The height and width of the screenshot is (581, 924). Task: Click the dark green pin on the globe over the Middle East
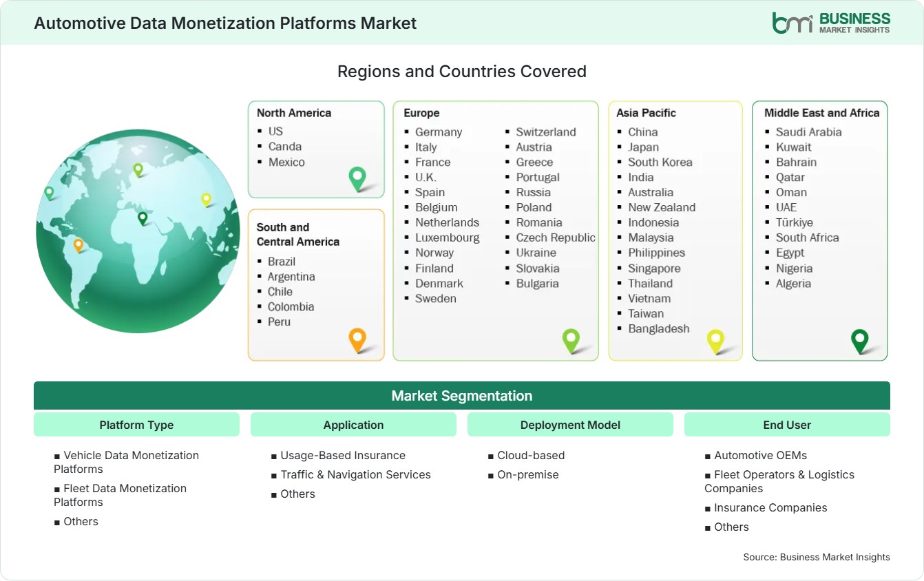[143, 218]
